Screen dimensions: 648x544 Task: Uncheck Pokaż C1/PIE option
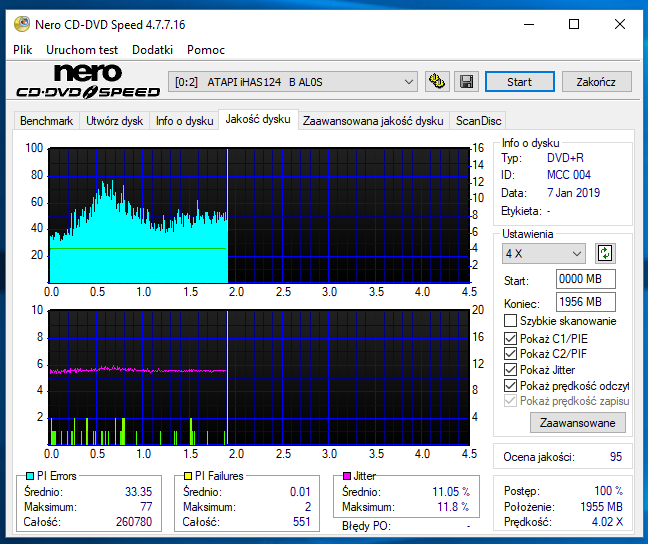point(510,339)
